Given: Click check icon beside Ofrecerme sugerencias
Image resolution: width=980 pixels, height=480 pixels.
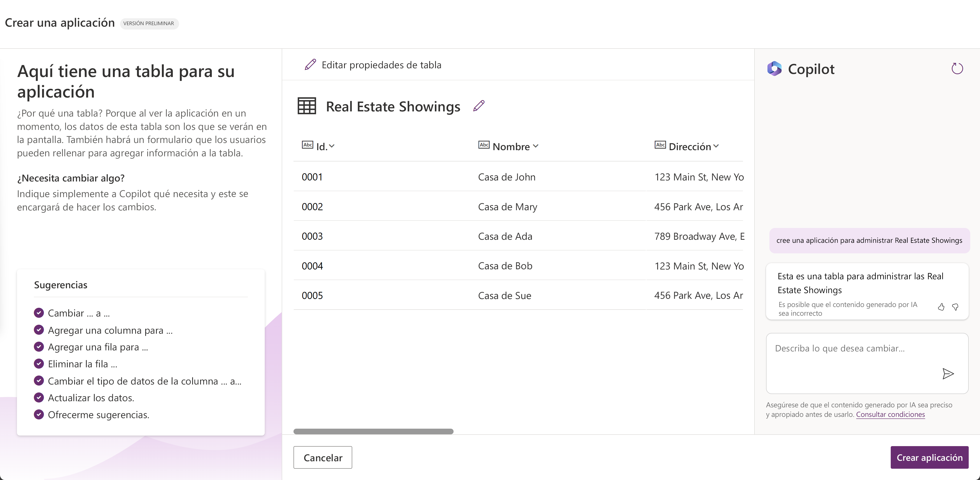Looking at the screenshot, I should (x=39, y=415).
